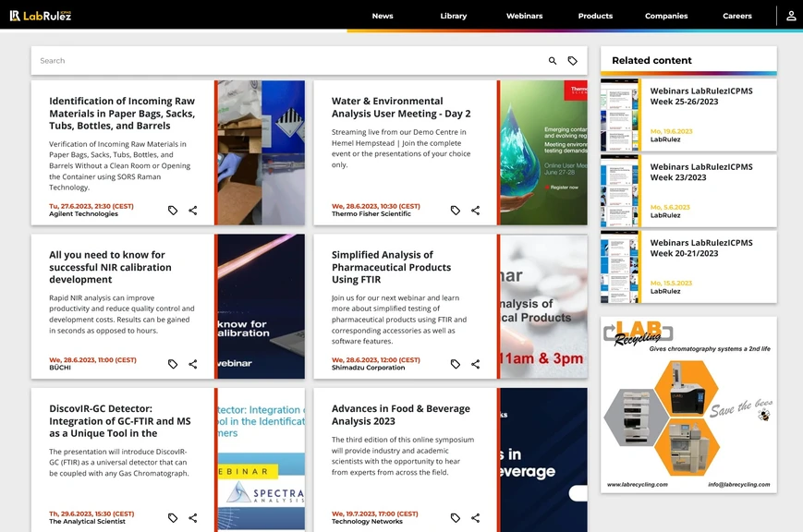Share the Agilent Raw Materials webinar
The height and width of the screenshot is (532, 803).
(x=192, y=211)
